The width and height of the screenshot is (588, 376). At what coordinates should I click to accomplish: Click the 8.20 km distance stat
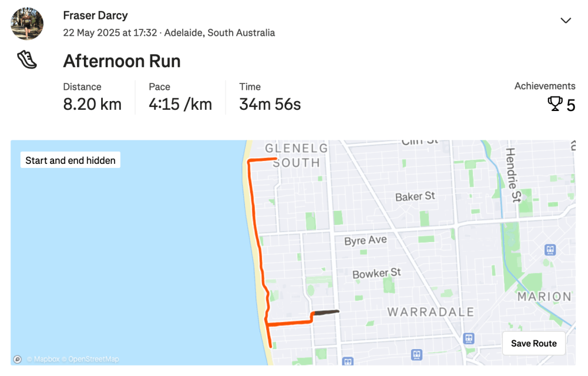click(x=92, y=104)
